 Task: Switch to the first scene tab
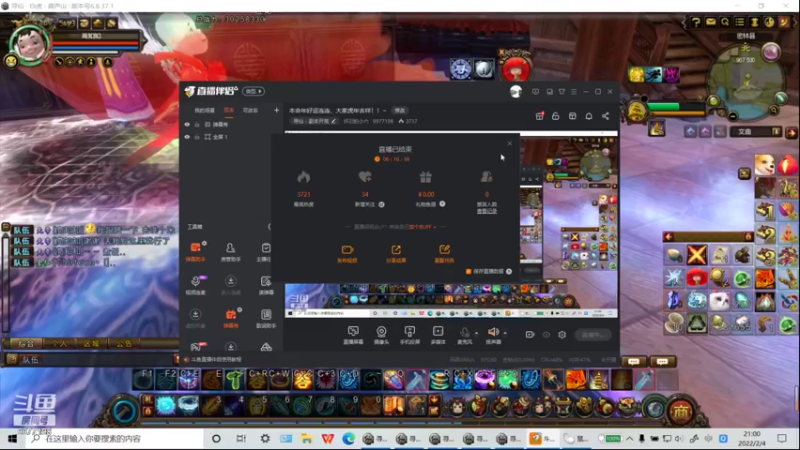205,110
